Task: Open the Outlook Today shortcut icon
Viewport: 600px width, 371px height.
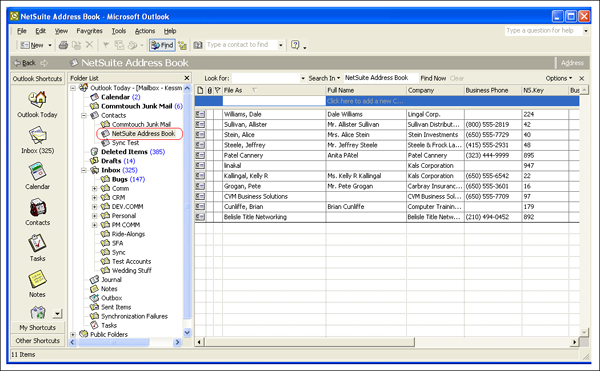Action: point(38,100)
